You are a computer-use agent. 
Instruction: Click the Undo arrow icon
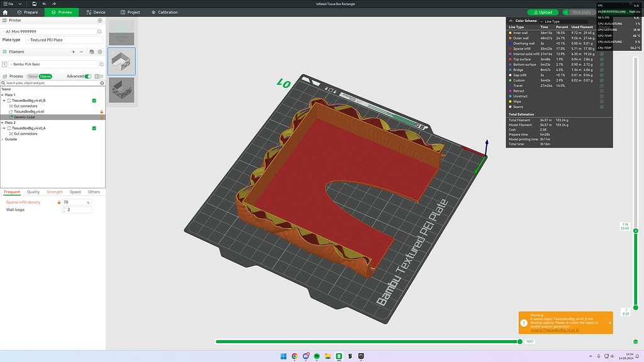pyautogui.click(x=45, y=4)
